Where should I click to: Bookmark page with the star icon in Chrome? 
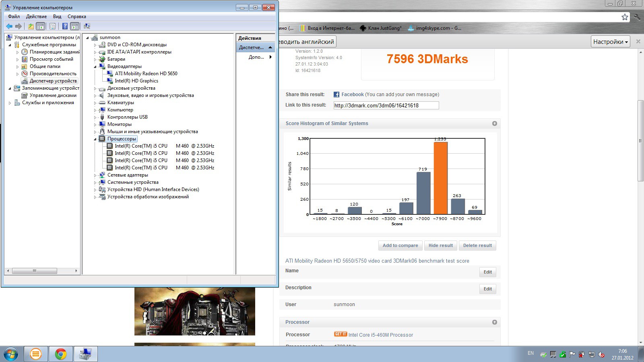[625, 17]
